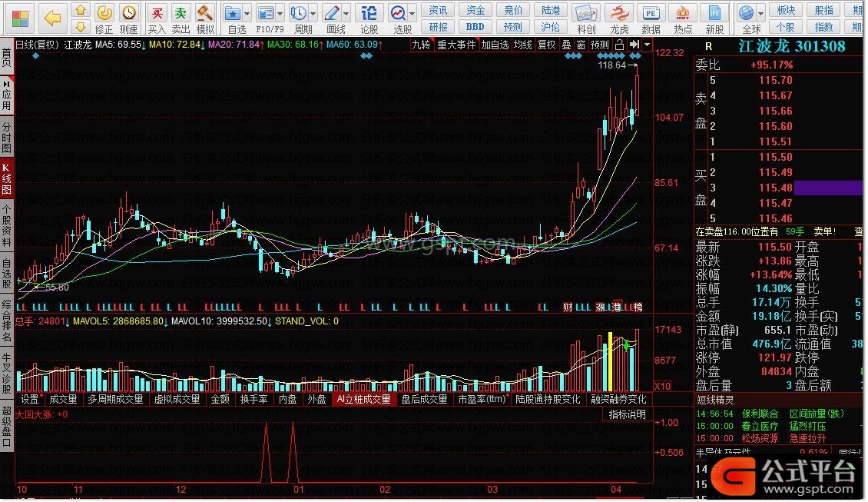868x502 pixels.
Task: Switch to 融资融券变化 tab
Action: (618, 400)
